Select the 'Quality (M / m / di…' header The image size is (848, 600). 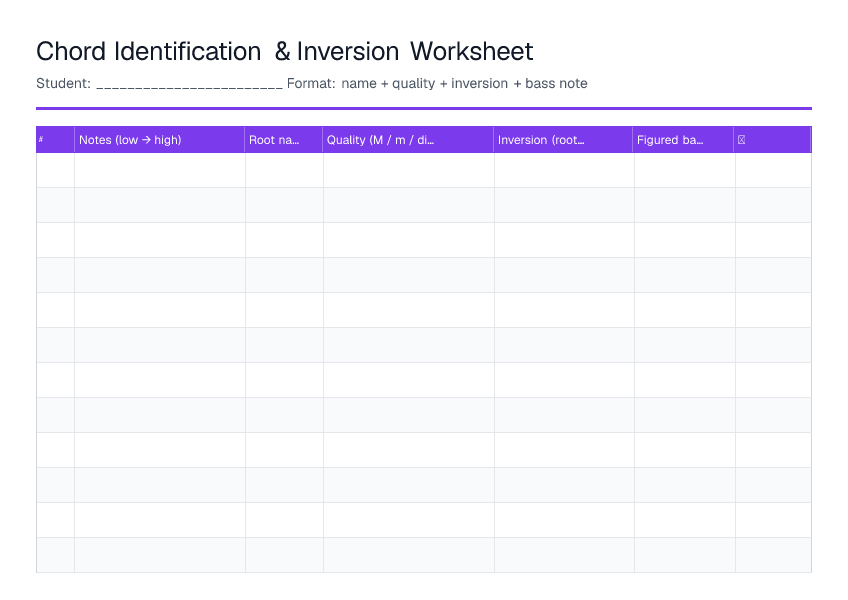pos(408,140)
